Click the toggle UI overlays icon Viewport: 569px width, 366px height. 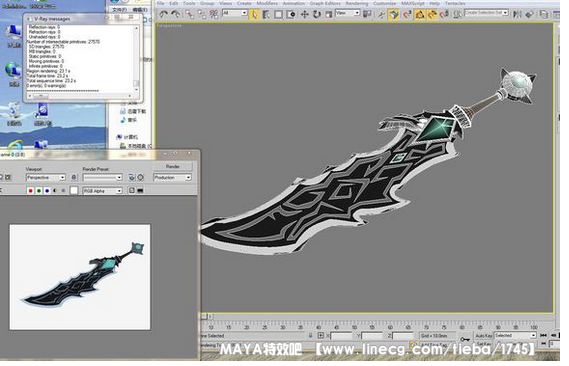(132, 190)
